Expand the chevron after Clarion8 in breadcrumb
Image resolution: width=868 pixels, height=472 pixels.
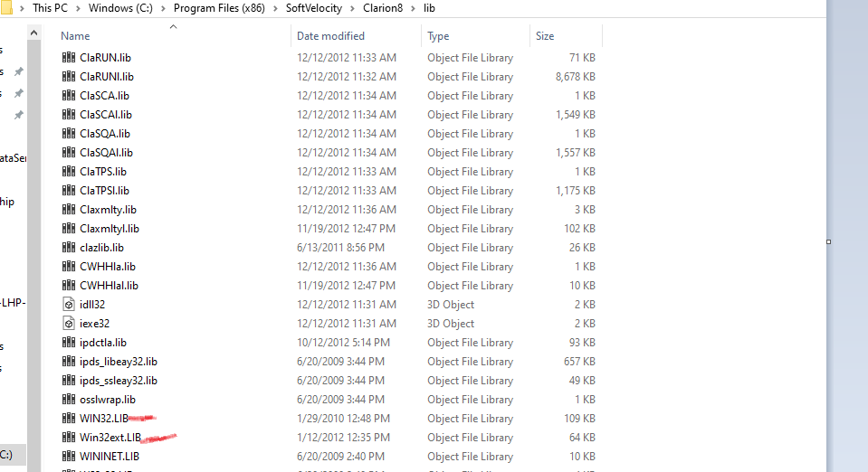tap(415, 9)
